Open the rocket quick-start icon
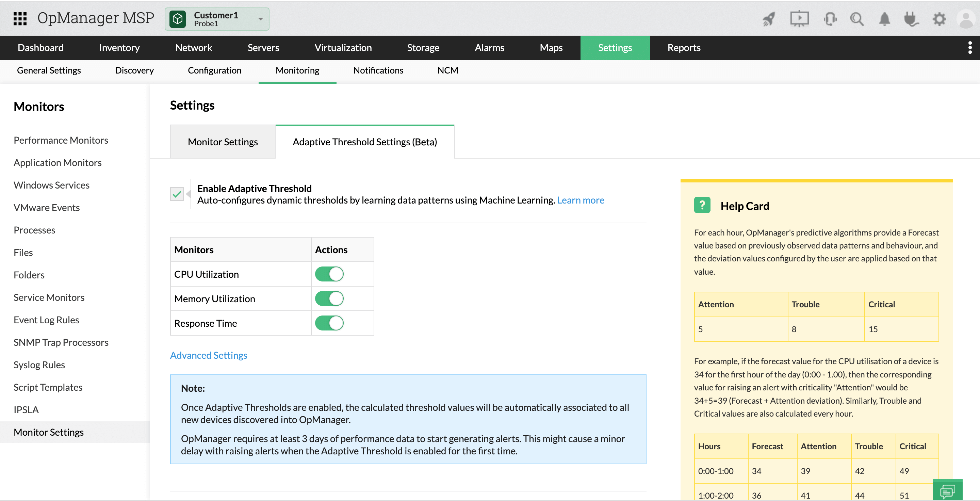Screen dimensions: 980x501 pos(769,19)
